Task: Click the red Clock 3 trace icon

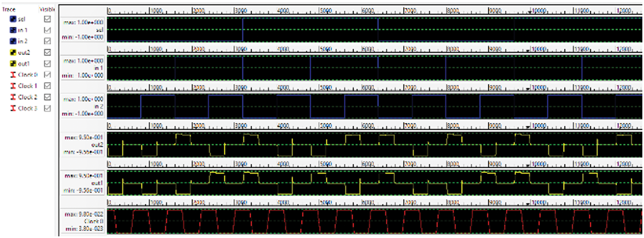Action: click(x=13, y=108)
